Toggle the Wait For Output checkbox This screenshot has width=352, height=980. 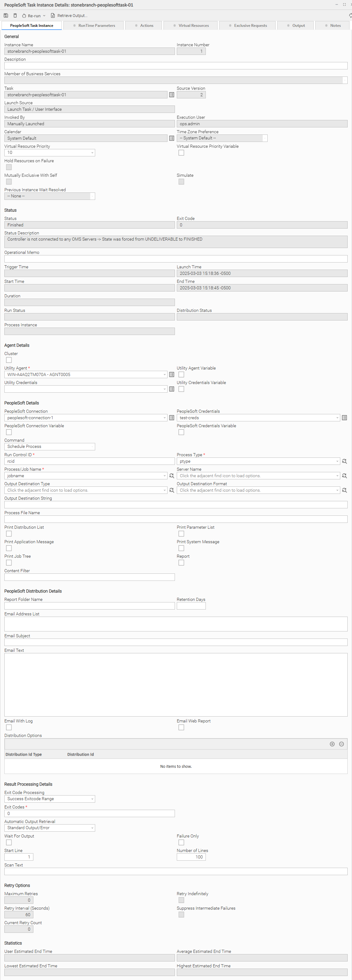pyautogui.click(x=9, y=842)
